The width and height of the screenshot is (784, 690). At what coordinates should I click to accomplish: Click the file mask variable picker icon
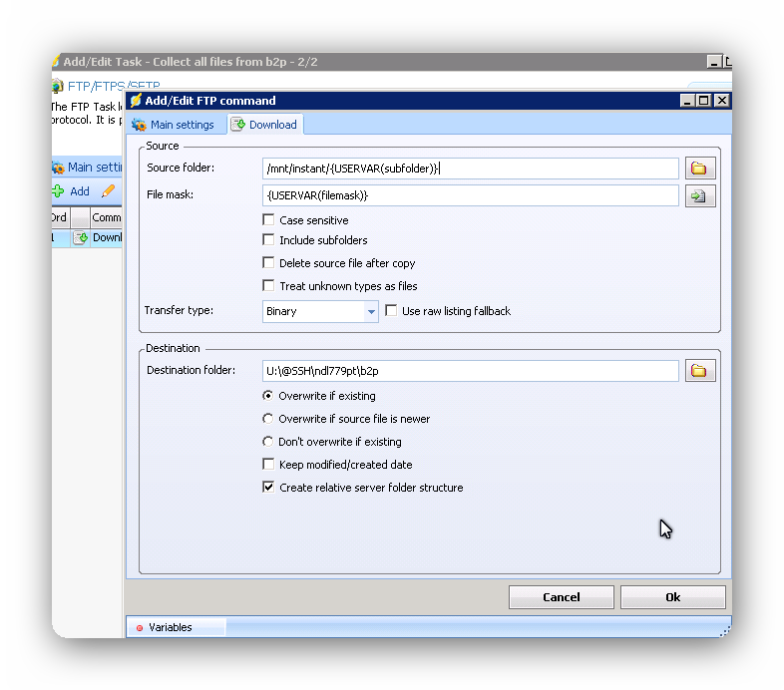point(699,195)
